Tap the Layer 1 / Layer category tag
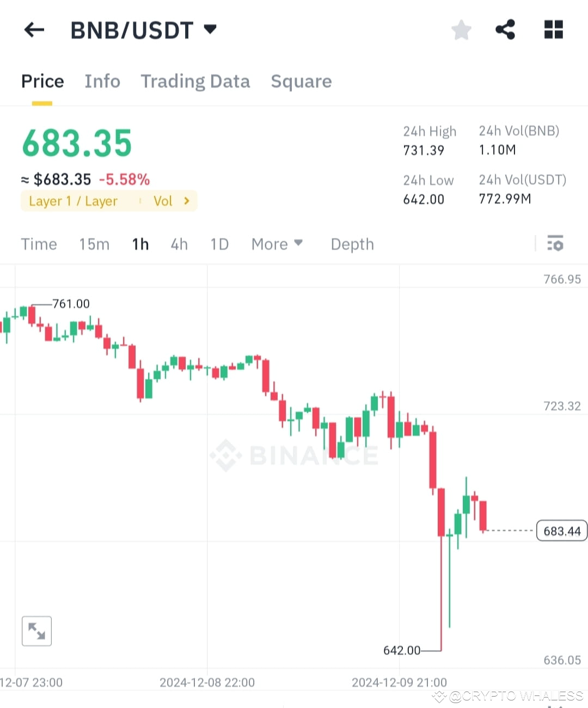This screenshot has width=588, height=708. click(x=73, y=201)
